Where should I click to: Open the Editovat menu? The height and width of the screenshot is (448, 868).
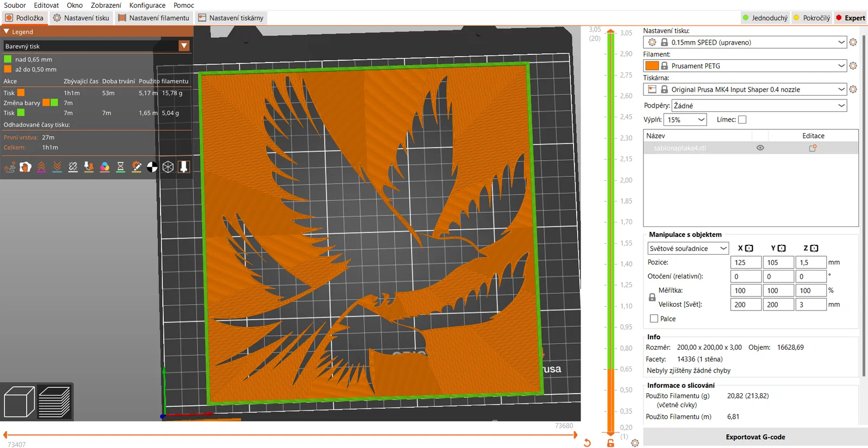point(46,5)
